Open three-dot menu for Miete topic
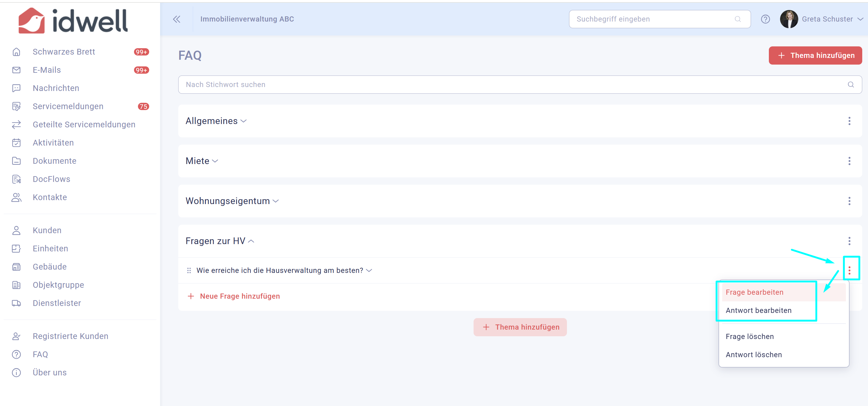 pos(849,161)
